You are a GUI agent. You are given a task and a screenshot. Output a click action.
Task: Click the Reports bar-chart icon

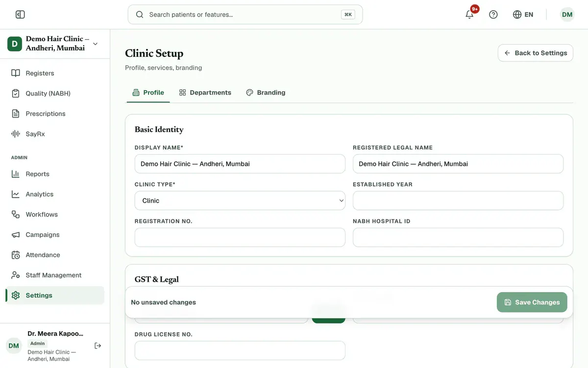16,174
